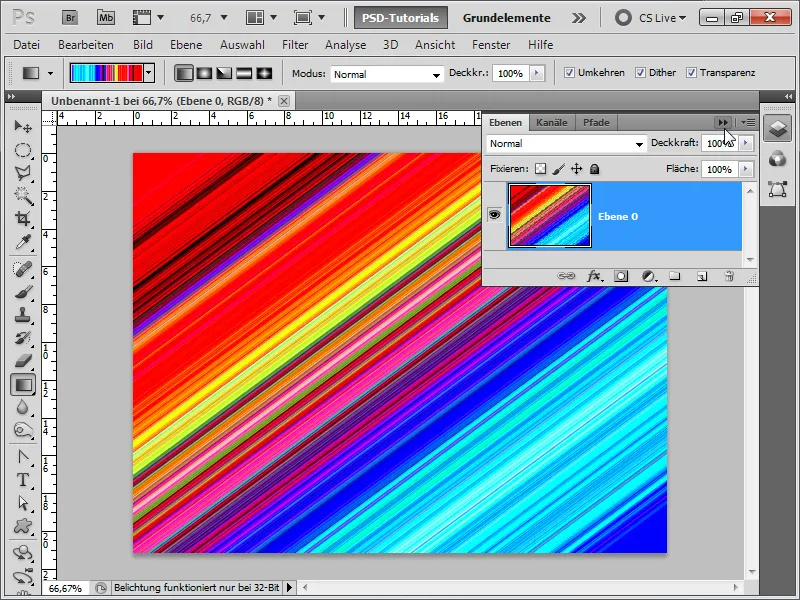
Task: Click the Ebene 0 layer thumbnail
Action: (x=550, y=216)
